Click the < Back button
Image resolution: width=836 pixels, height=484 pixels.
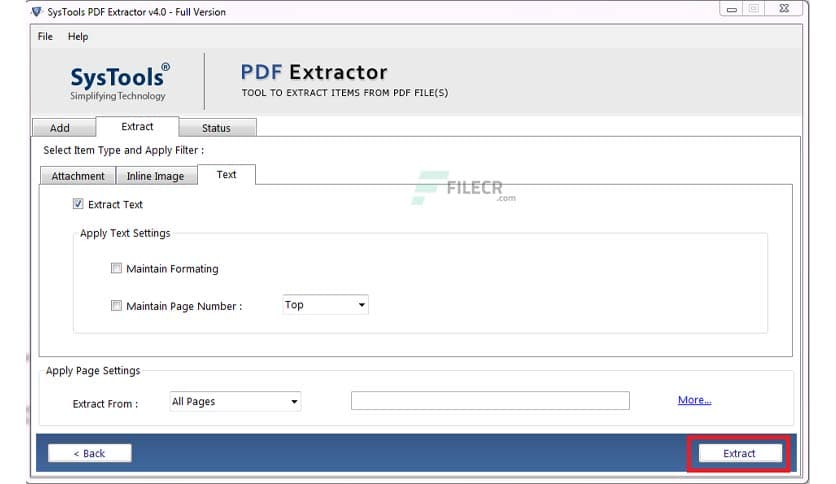click(x=90, y=453)
